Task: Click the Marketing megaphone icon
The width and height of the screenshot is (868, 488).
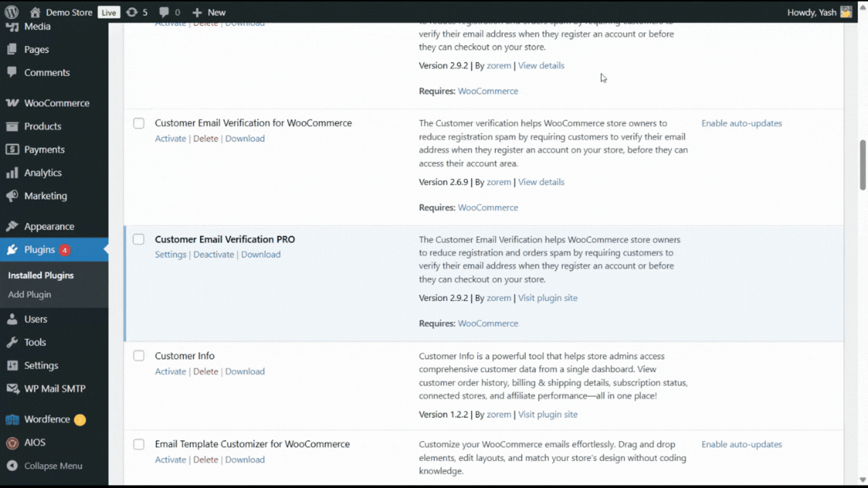Action: point(12,196)
